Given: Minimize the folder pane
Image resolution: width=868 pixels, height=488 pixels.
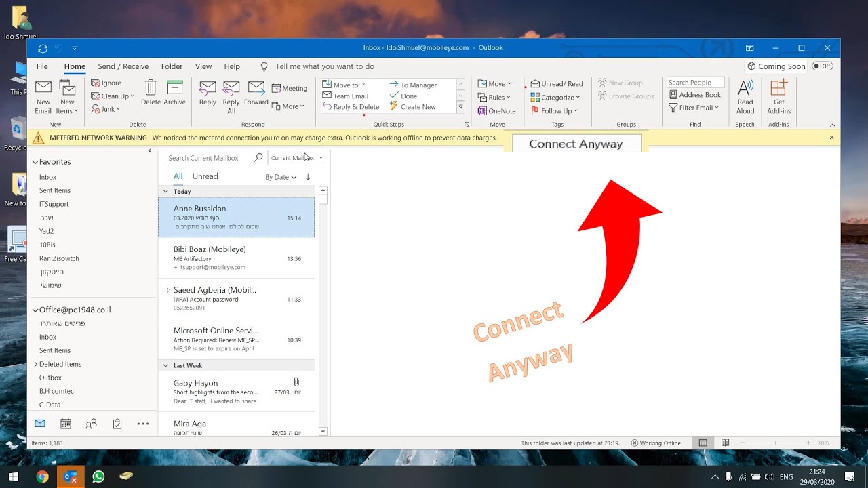Looking at the screenshot, I should coord(150,151).
